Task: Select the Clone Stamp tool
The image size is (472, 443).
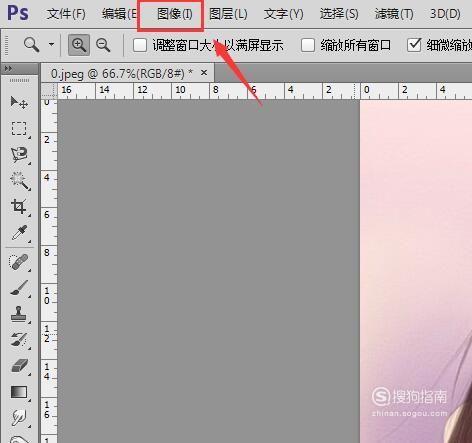Action: click(x=19, y=314)
